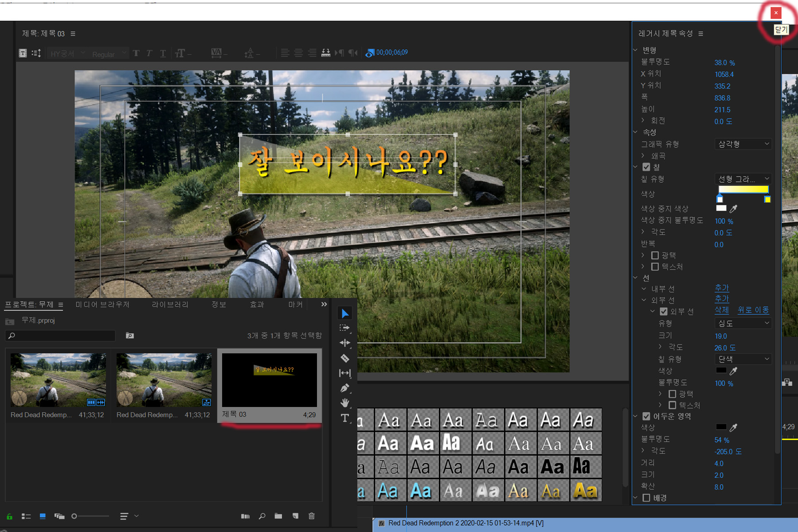Select the Slip tool
This screenshot has width=798, height=532.
point(344,373)
